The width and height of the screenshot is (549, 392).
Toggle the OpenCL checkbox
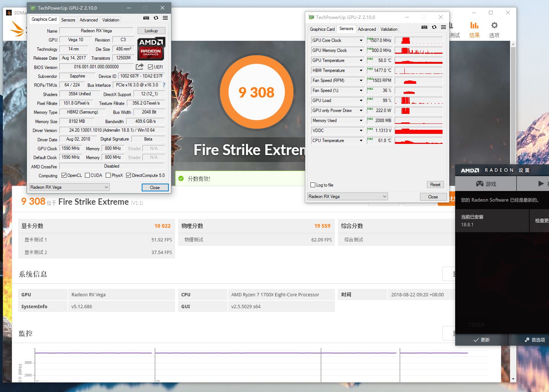click(64, 175)
